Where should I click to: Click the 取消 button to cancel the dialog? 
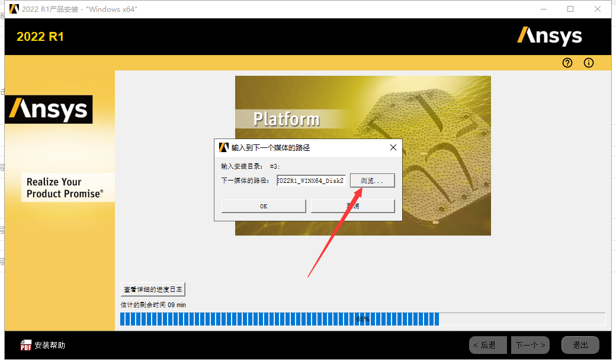coord(352,205)
